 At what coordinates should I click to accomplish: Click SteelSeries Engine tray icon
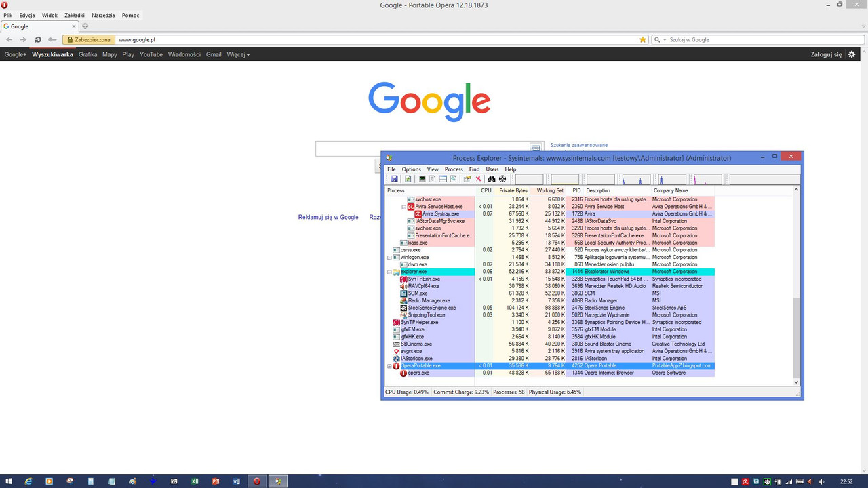pyautogui.click(x=767, y=482)
